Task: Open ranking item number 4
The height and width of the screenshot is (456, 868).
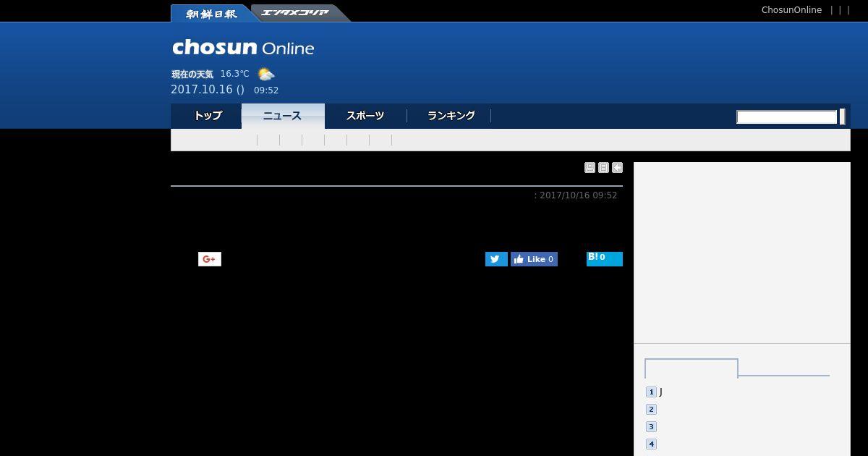Action: click(651, 444)
